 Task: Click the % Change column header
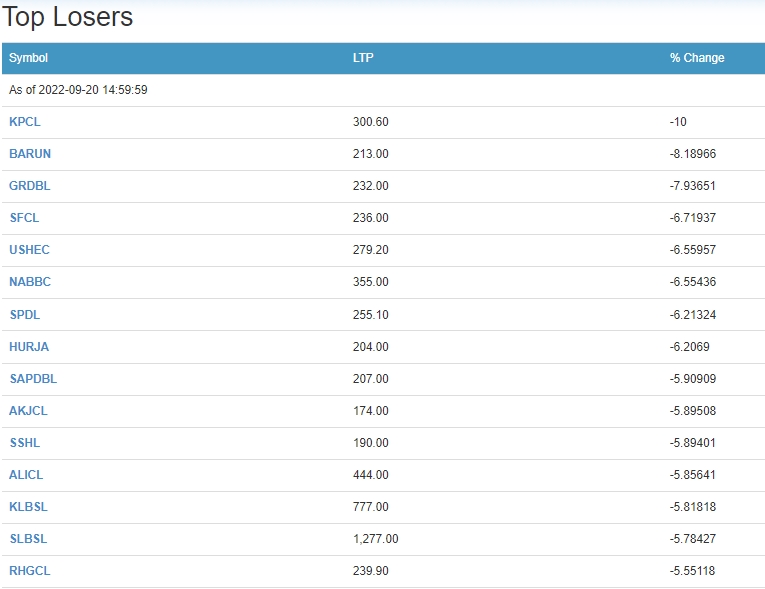point(697,58)
